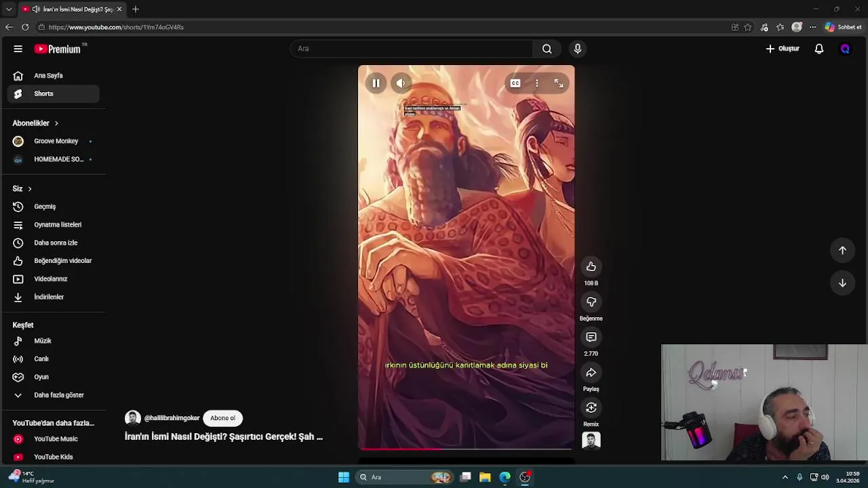The width and height of the screenshot is (868, 488).
Task: Open Beğendiğim videolar
Action: (54, 261)
